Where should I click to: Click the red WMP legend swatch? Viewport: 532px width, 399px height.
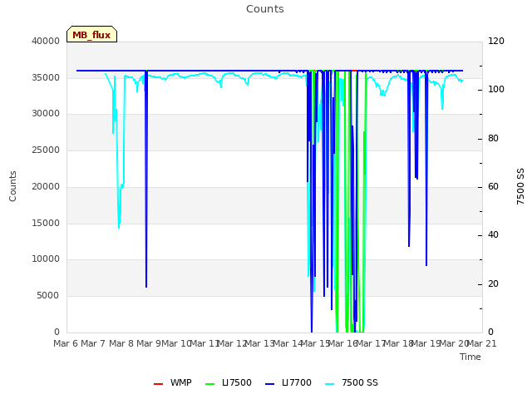pos(158,384)
